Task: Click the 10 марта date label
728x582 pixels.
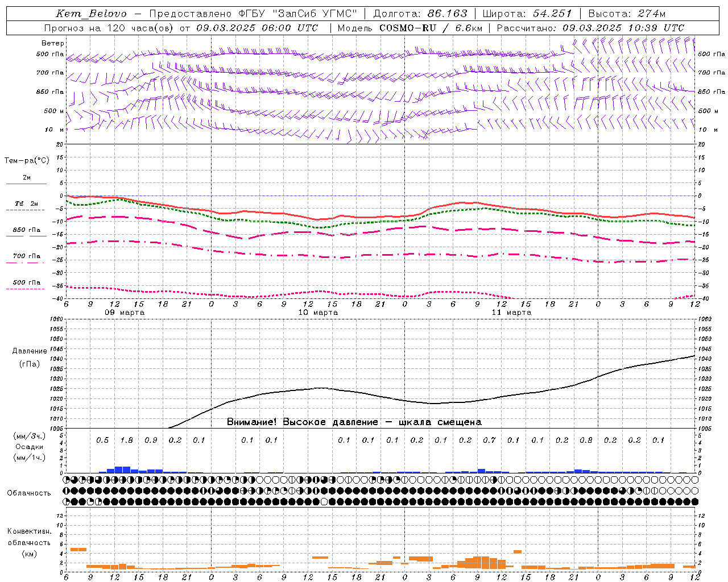Action: pyautogui.click(x=318, y=313)
